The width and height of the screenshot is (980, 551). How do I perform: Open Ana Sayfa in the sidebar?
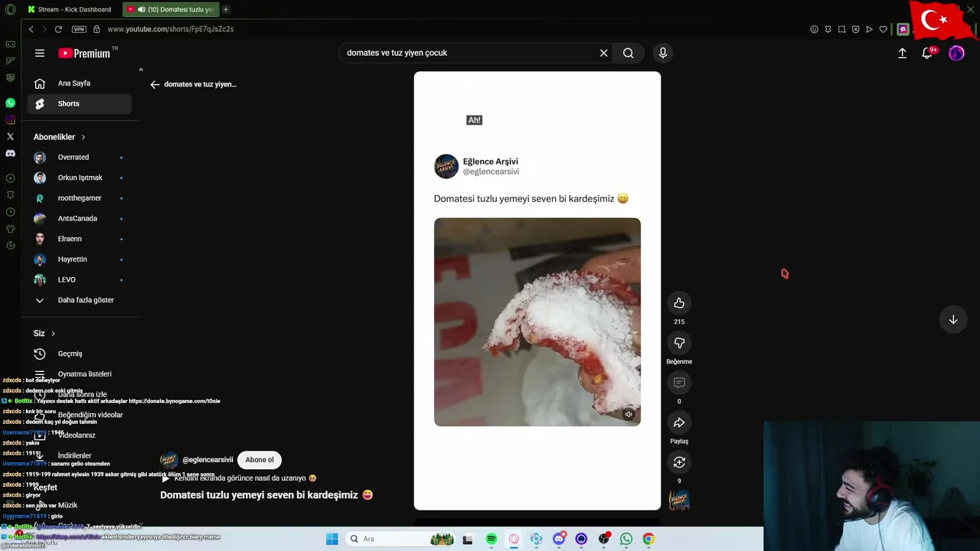79,83
